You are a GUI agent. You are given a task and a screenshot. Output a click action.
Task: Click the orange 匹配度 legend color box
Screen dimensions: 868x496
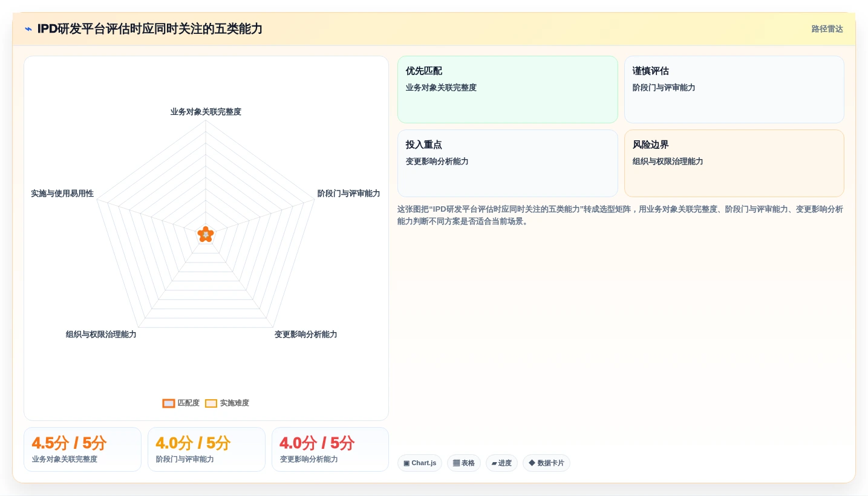pos(169,403)
